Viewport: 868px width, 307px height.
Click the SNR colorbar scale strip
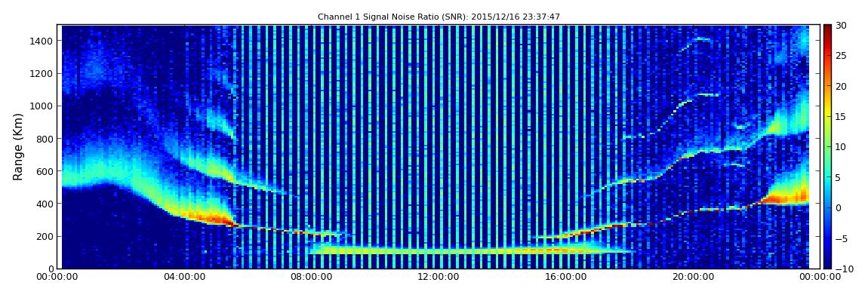[x=827, y=146]
